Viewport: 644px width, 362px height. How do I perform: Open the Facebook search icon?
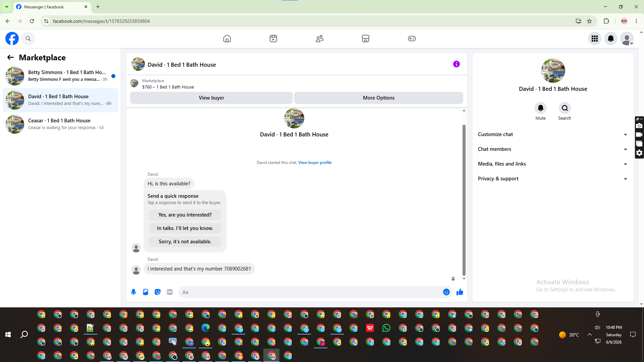point(28,39)
